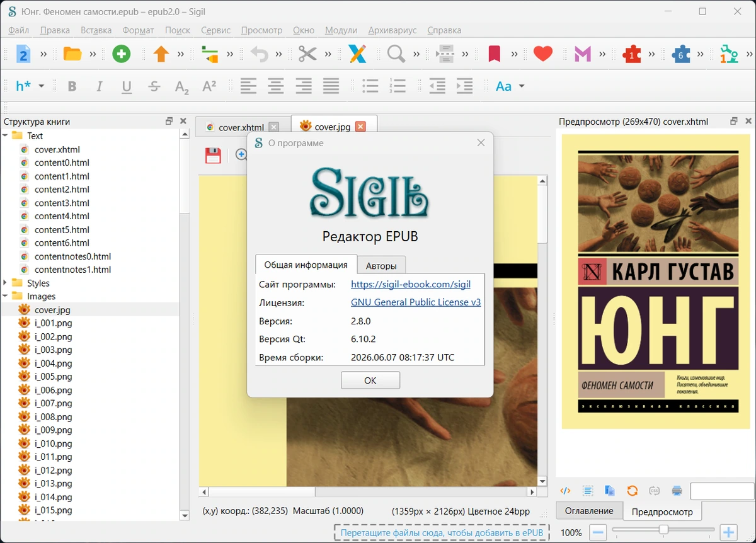756x543 pixels.
Task: Open the Модули menu
Action: [x=341, y=30]
